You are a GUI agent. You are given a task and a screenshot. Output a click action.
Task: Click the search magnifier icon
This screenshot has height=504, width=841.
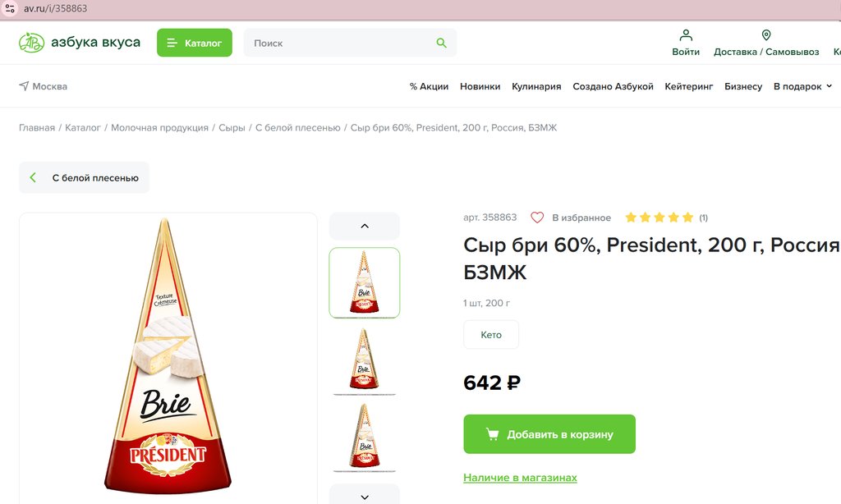[442, 43]
